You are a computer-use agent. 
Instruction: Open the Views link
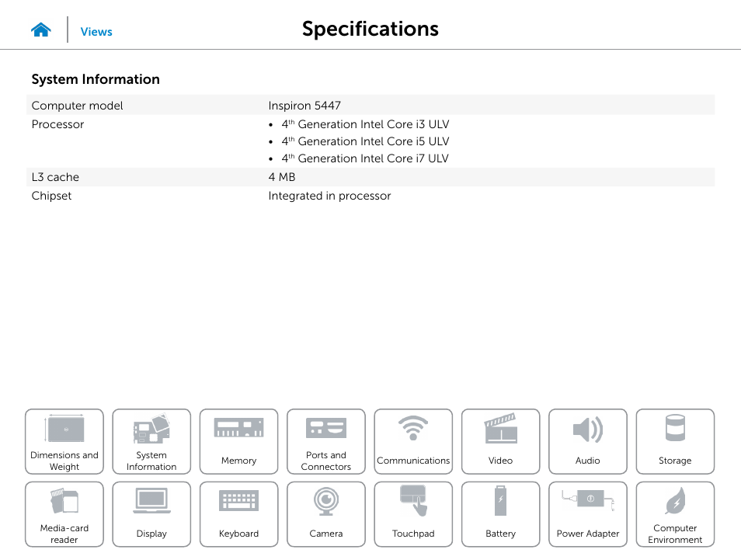coord(96,32)
